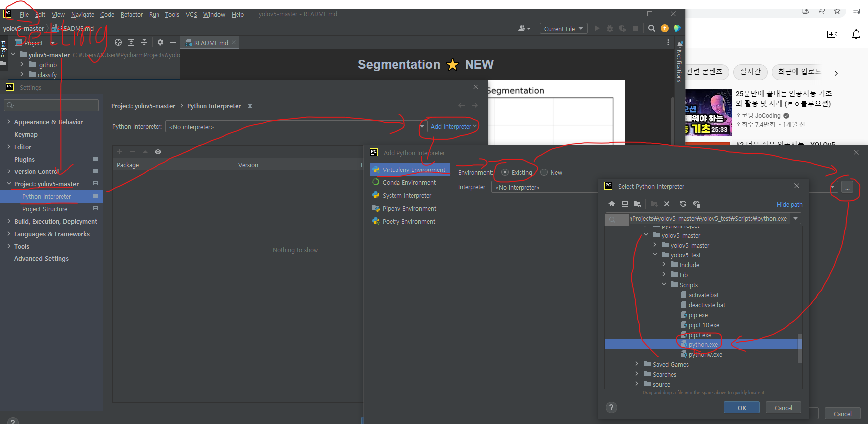Image resolution: width=868 pixels, height=424 pixels.
Task: Click the help question mark button
Action: click(x=612, y=408)
